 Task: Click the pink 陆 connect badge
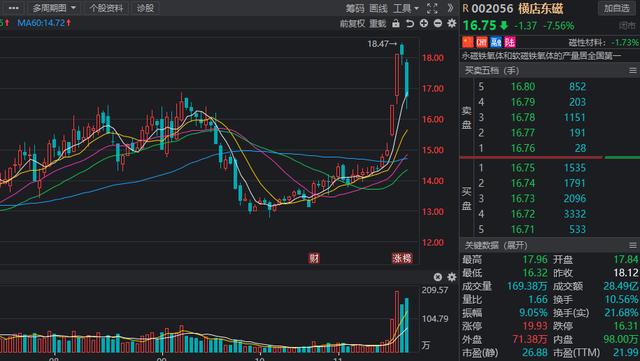[510, 42]
